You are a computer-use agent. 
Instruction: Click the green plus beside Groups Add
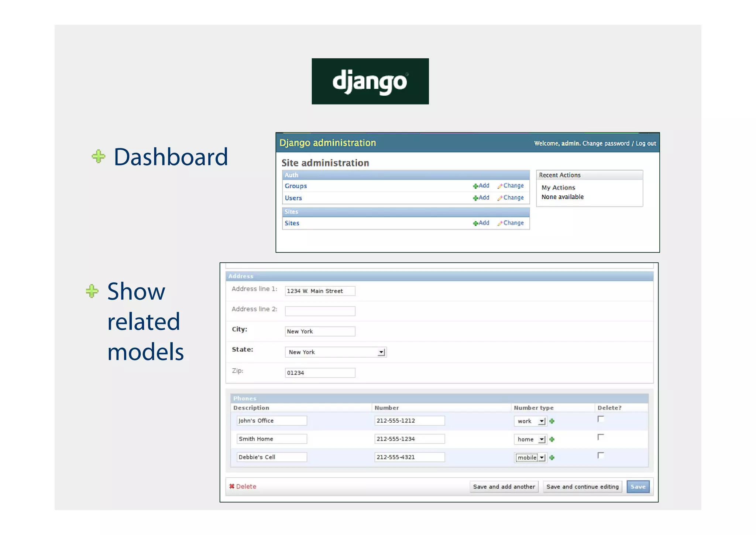coord(475,186)
